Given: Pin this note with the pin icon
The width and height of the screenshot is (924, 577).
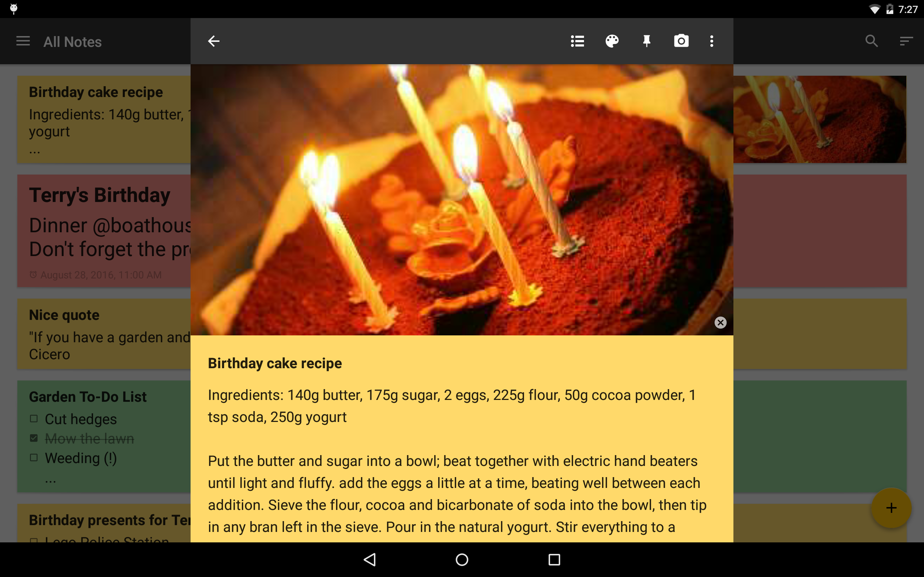Looking at the screenshot, I should tap(646, 41).
